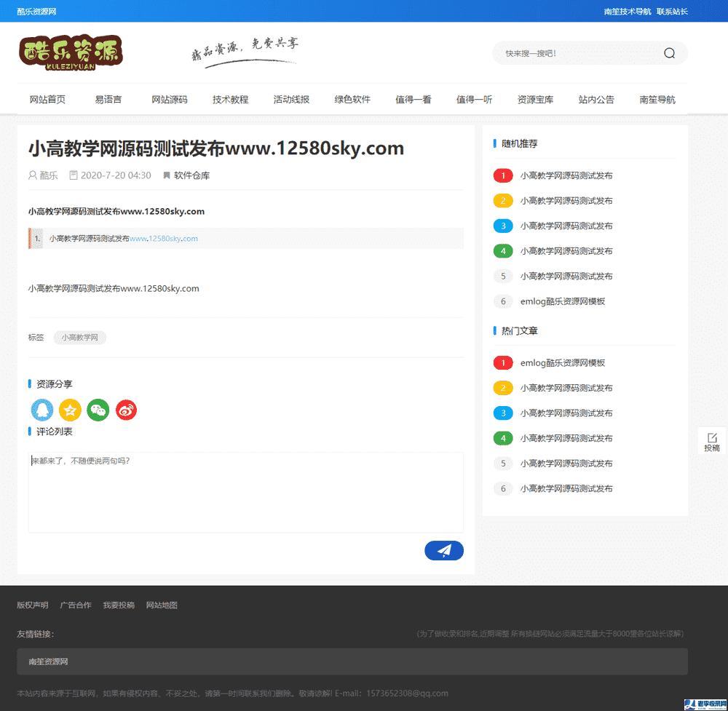
Task: Open 联系站长 in the top bar
Action: 671,11
